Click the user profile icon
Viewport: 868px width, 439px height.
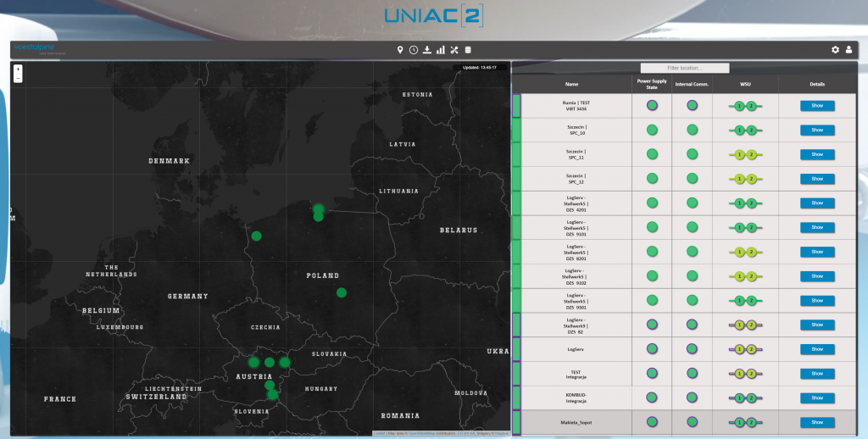tap(849, 50)
